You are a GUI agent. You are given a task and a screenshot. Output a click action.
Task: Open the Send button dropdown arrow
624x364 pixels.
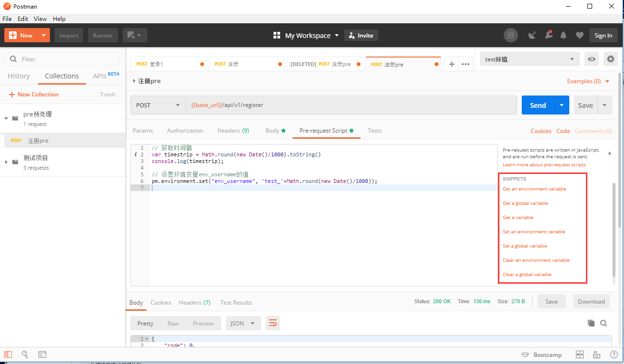click(562, 105)
